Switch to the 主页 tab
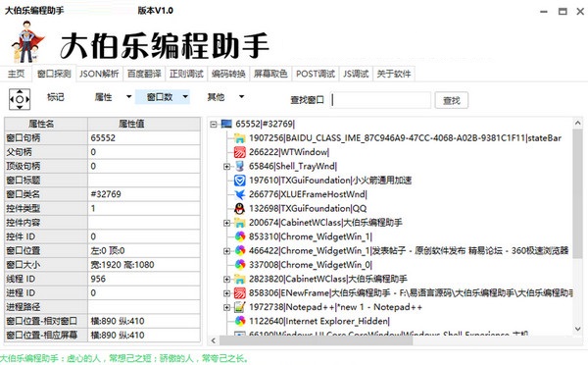588x365 pixels. [x=16, y=74]
